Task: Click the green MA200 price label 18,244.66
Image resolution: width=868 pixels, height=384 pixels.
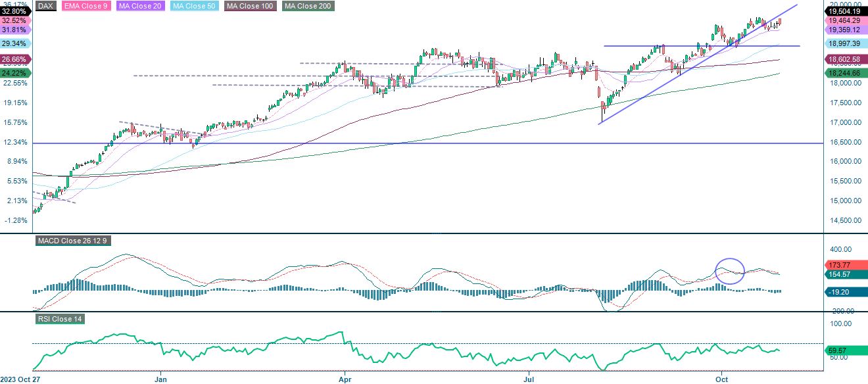Action: pos(846,73)
